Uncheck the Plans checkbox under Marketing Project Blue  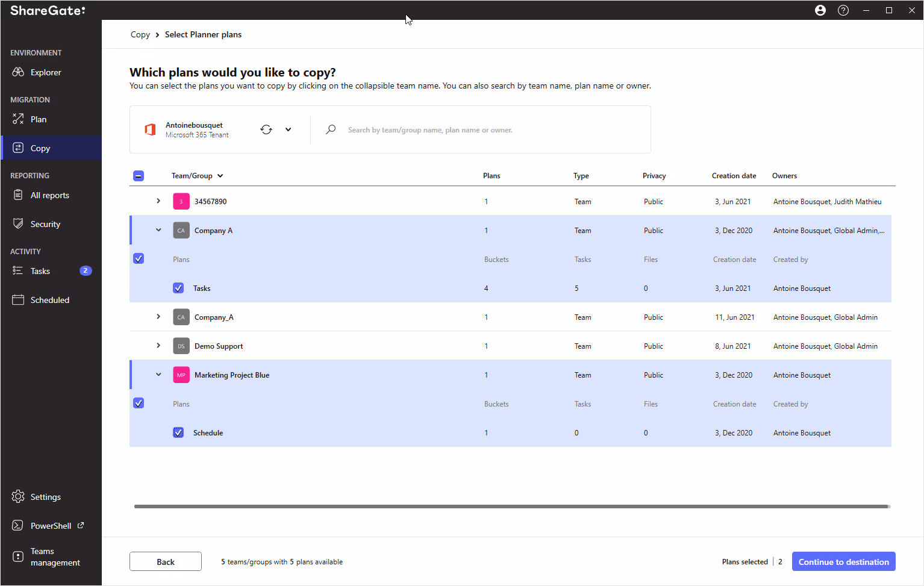139,403
